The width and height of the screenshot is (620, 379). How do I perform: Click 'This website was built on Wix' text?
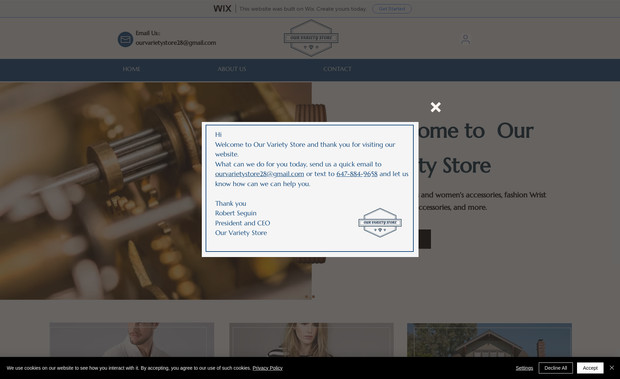point(276,9)
